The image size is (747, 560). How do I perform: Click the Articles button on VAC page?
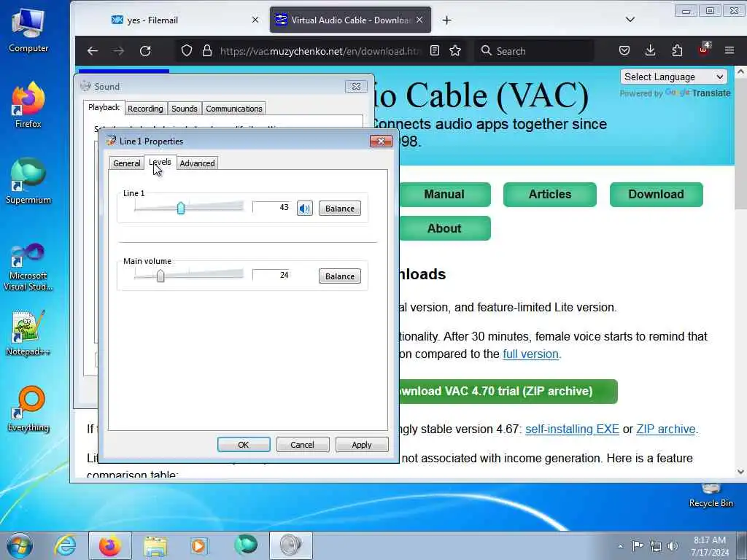pos(550,194)
